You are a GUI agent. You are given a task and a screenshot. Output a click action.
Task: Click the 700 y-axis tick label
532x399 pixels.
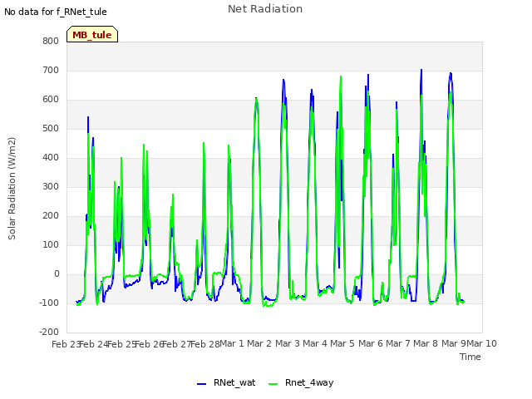tap(51, 70)
